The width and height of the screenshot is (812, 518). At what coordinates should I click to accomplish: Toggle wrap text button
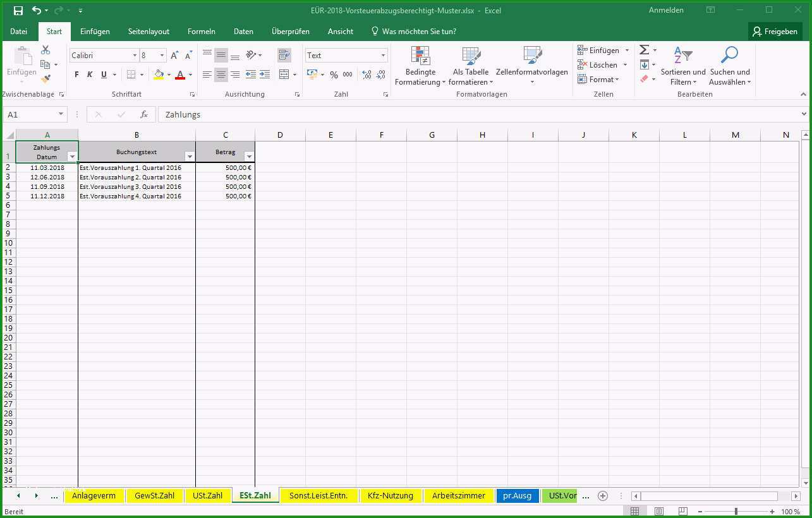(284, 56)
